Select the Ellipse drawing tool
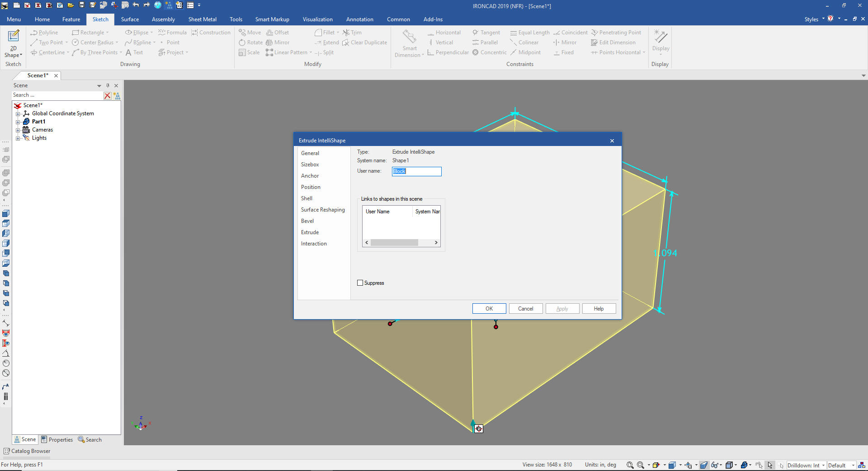This screenshot has width=868, height=471. pos(138,33)
